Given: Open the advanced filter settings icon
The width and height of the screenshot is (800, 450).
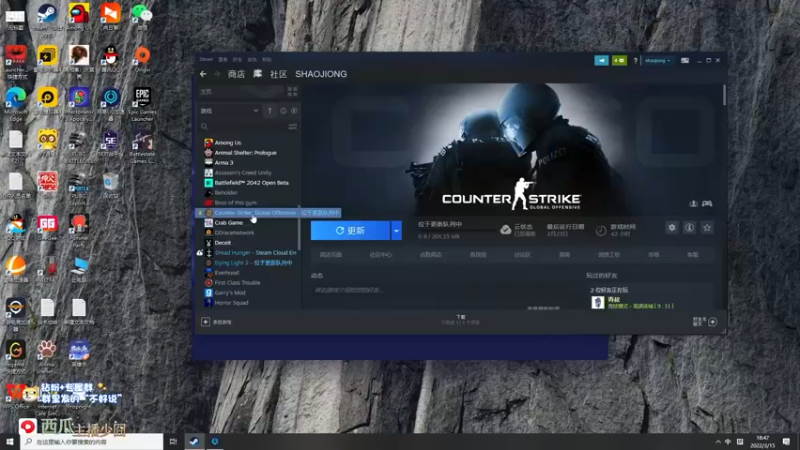Looking at the screenshot, I should pyautogui.click(x=292, y=126).
